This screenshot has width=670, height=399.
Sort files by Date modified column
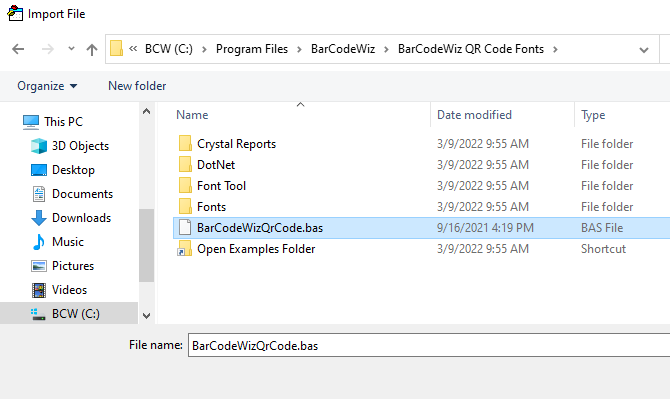pos(474,115)
